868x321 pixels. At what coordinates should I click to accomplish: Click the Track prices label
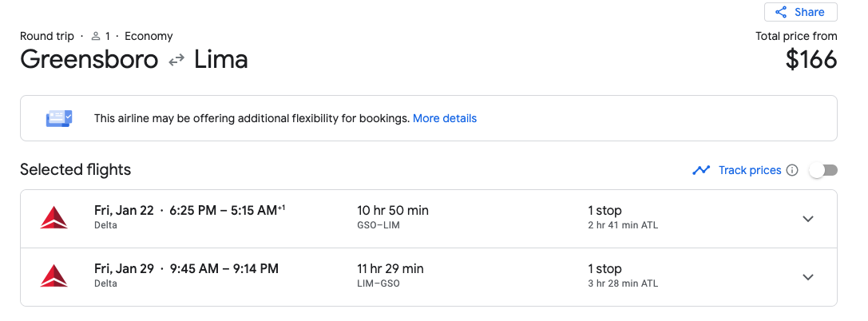tap(749, 170)
